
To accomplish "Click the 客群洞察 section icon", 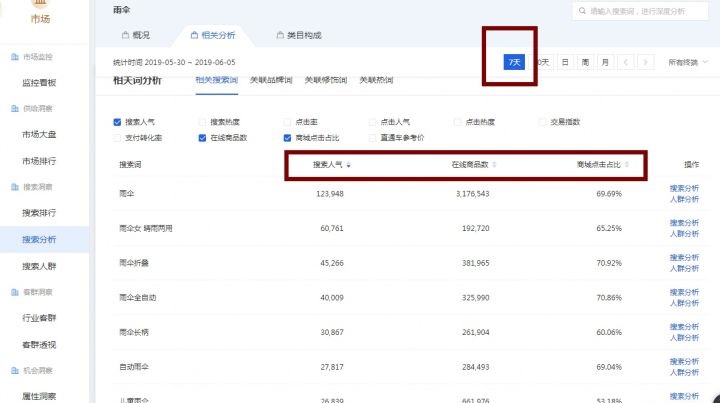I will [x=15, y=292].
